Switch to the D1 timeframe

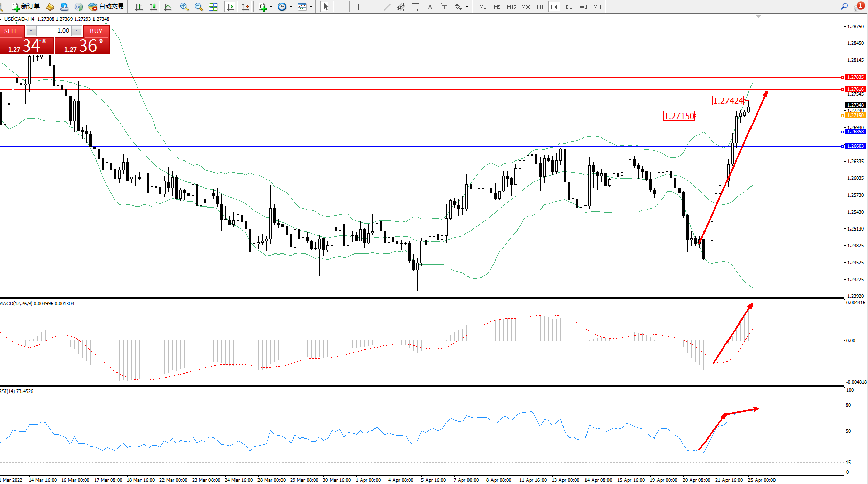click(569, 7)
